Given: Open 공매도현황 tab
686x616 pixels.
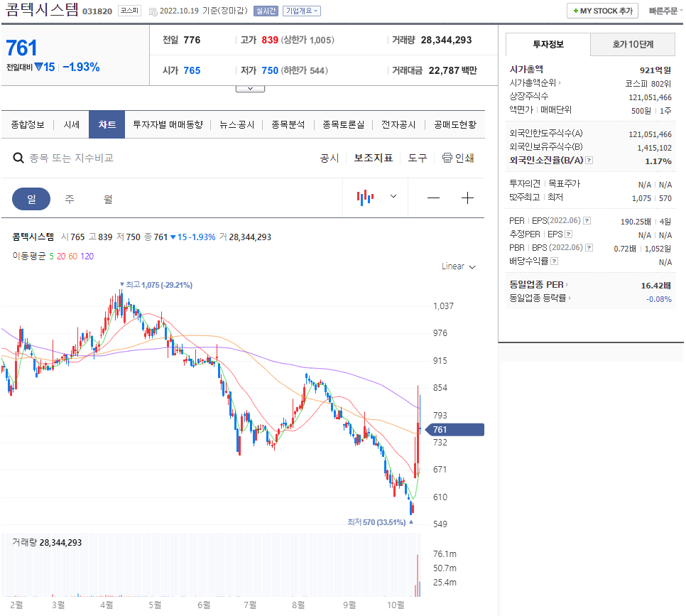Looking at the screenshot, I should 455,125.
